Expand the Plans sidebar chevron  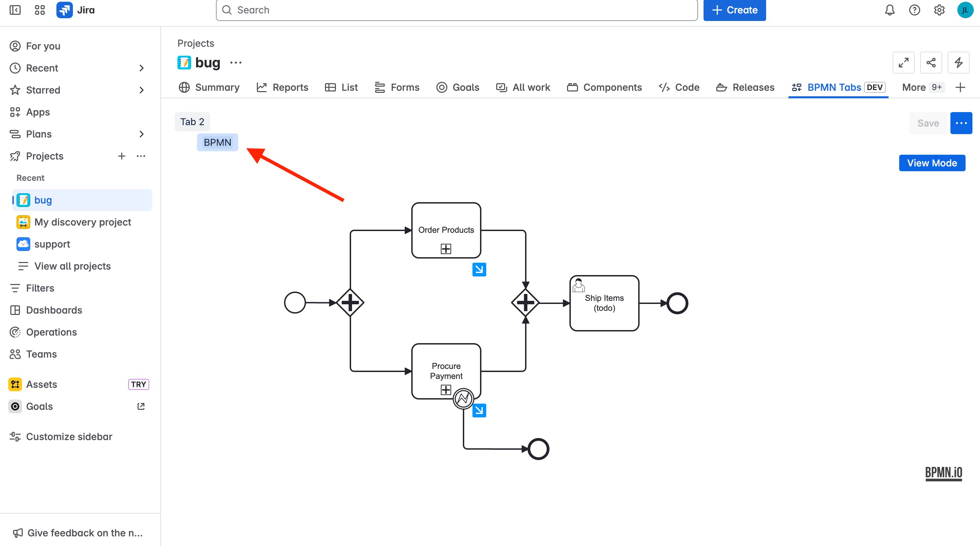click(x=142, y=134)
